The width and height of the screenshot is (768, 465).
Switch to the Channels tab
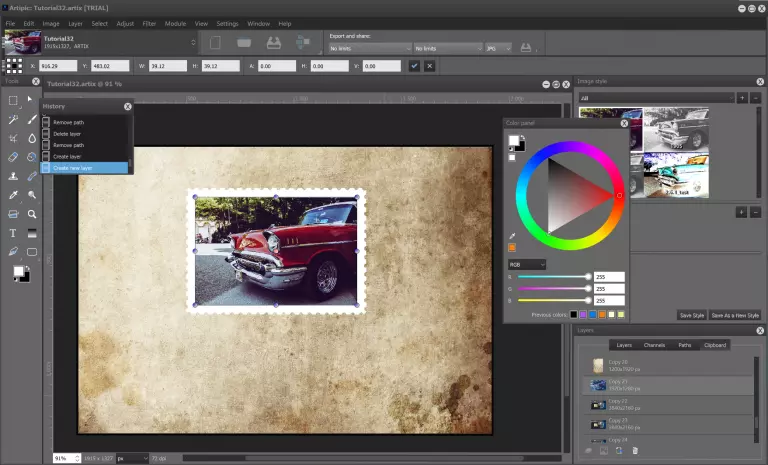(654, 345)
